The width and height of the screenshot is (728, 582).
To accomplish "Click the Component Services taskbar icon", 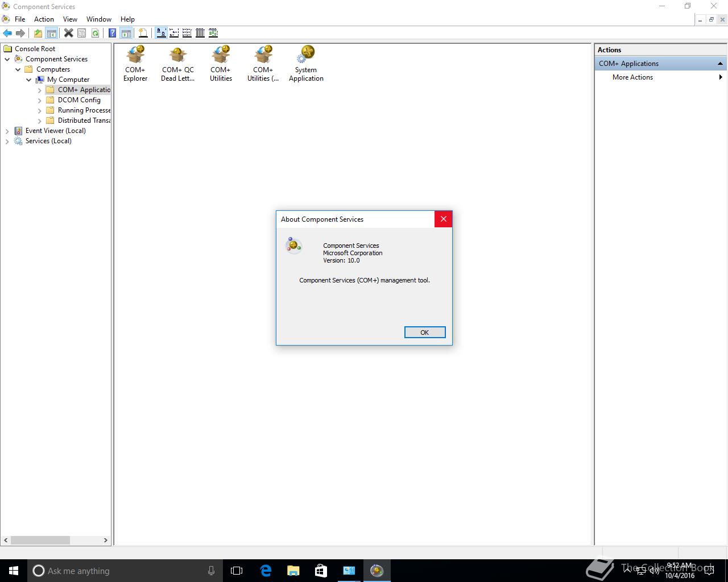I will 377,571.
